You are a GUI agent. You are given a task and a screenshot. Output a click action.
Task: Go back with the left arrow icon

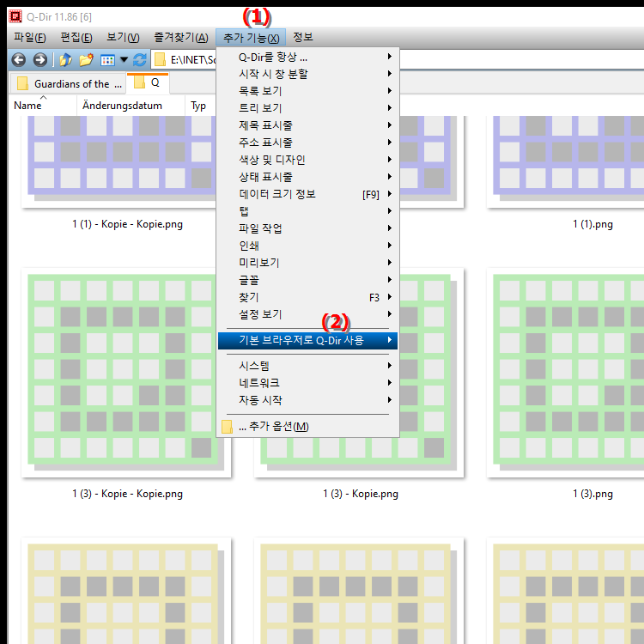[19, 60]
